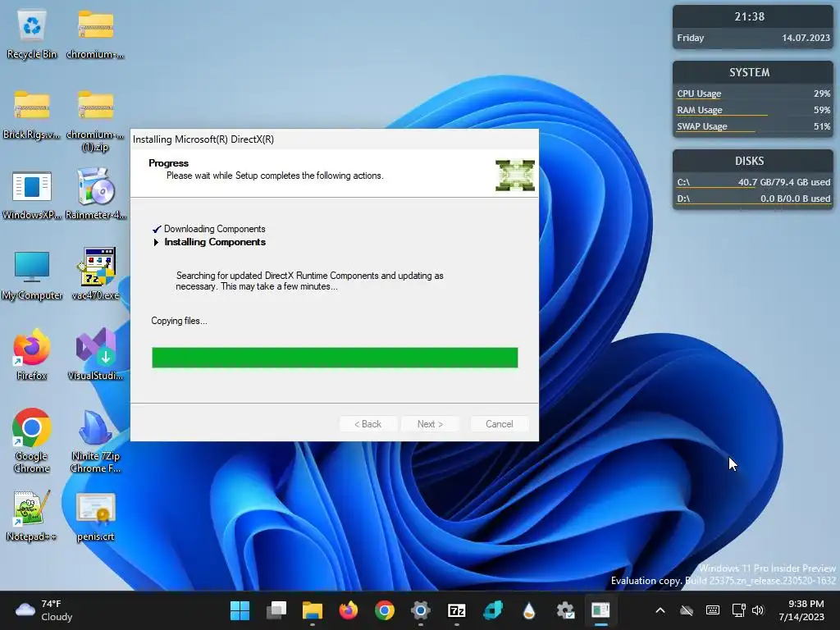Open the touch keyboard tray icon
This screenshot has width=840, height=630.
coord(713,610)
